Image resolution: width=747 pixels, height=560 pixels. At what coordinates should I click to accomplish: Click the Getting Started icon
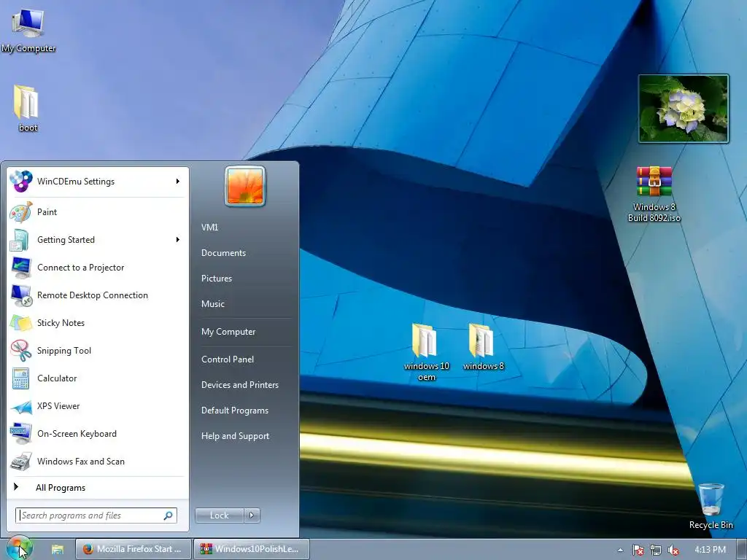point(20,239)
